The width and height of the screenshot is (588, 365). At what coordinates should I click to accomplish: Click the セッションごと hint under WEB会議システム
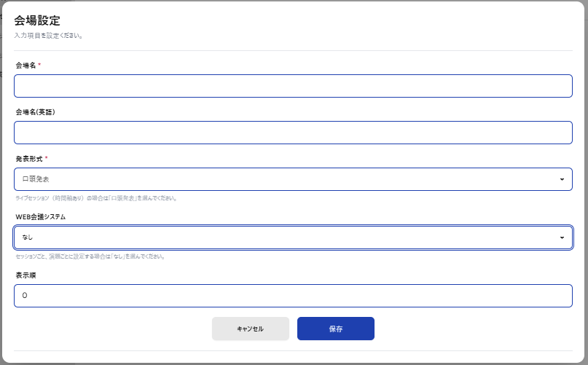(x=90, y=256)
